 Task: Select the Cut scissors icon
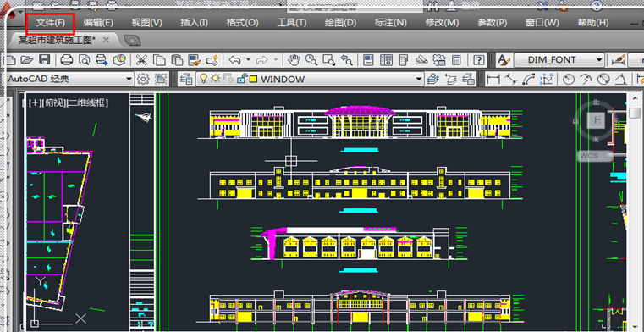tap(141, 60)
